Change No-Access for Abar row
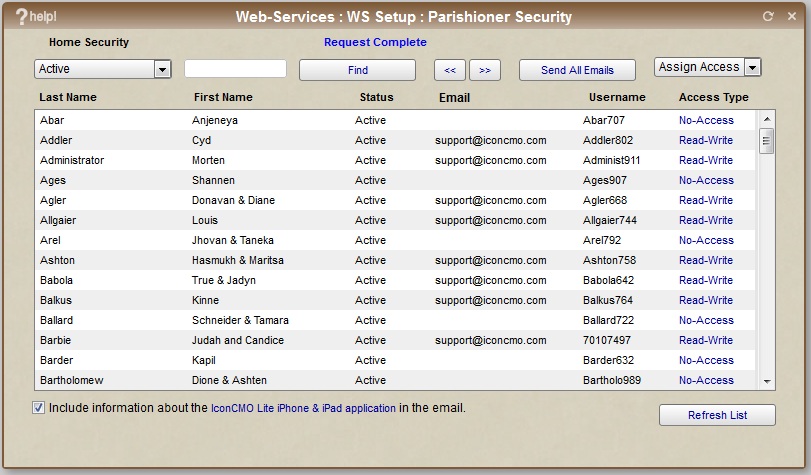This screenshot has height=475, width=811. (x=706, y=120)
